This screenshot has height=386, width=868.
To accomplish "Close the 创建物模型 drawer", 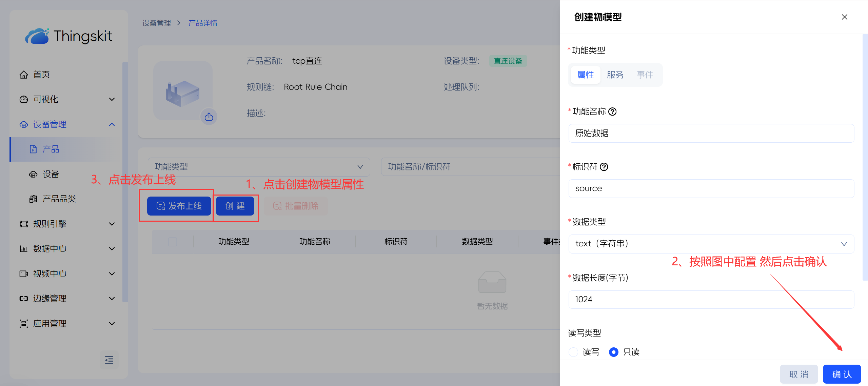I will (x=844, y=17).
